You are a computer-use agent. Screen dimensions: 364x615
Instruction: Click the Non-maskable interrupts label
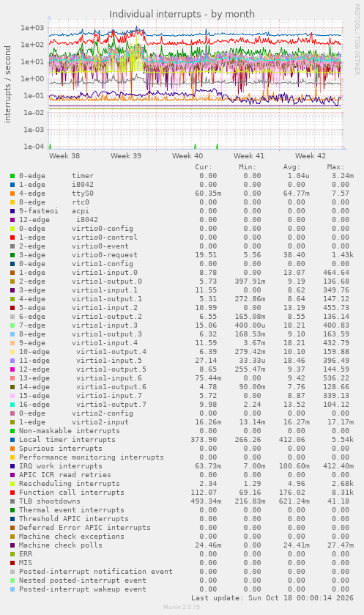coord(70,431)
